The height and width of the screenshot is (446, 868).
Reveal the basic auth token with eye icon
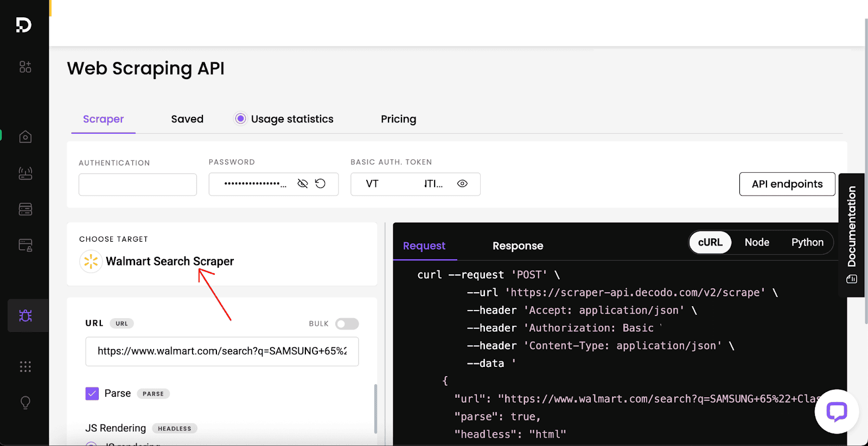462,184
